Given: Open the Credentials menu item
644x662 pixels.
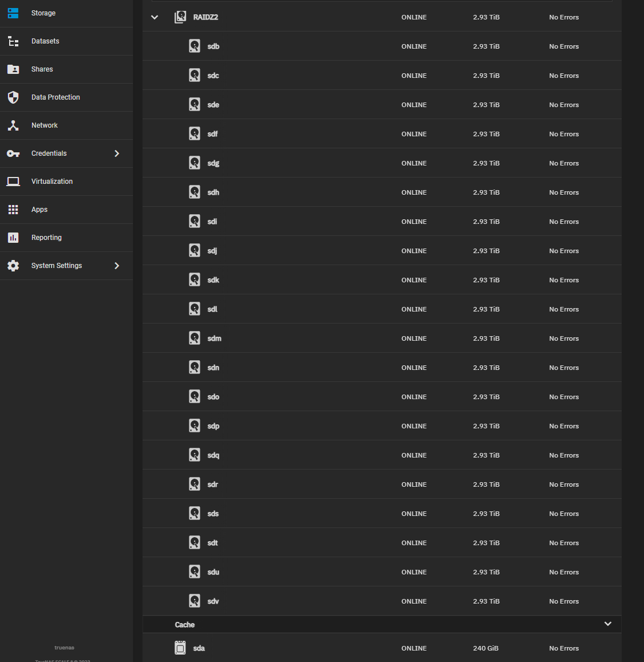Looking at the screenshot, I should click(49, 153).
